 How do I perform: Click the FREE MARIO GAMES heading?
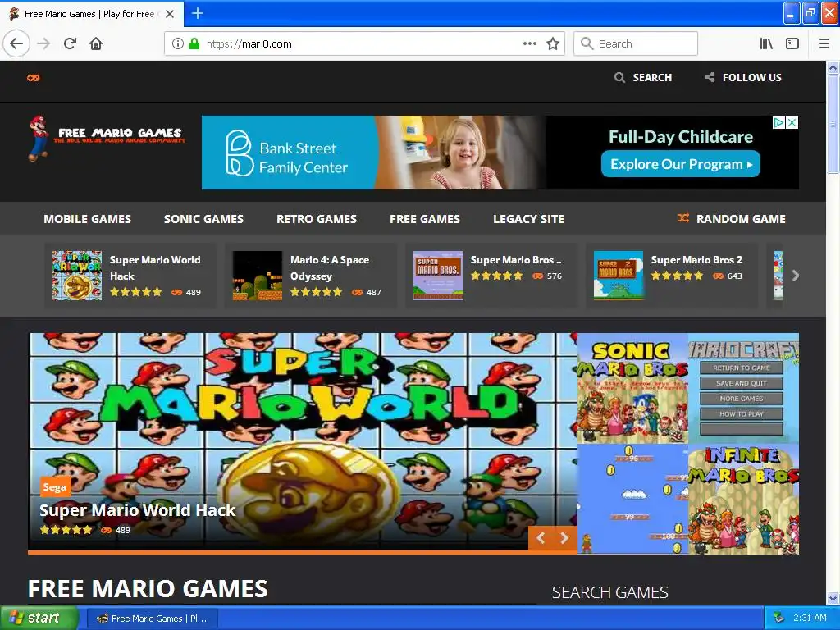click(148, 589)
